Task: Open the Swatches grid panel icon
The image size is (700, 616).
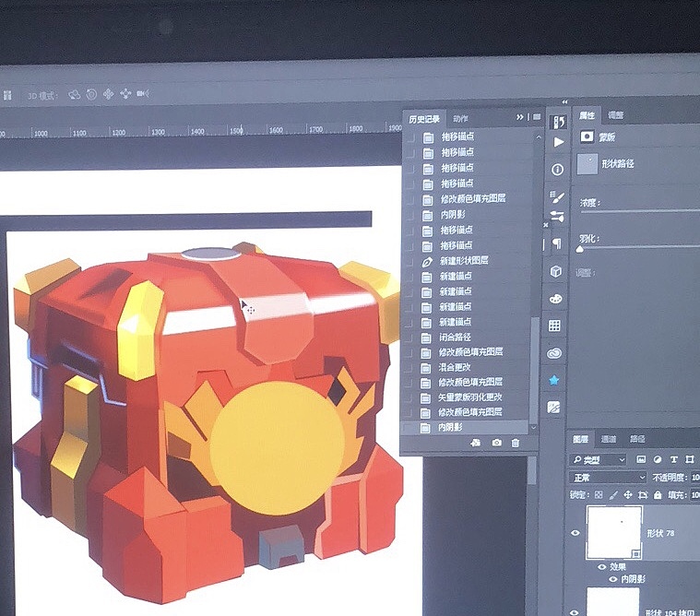Action: [554, 326]
